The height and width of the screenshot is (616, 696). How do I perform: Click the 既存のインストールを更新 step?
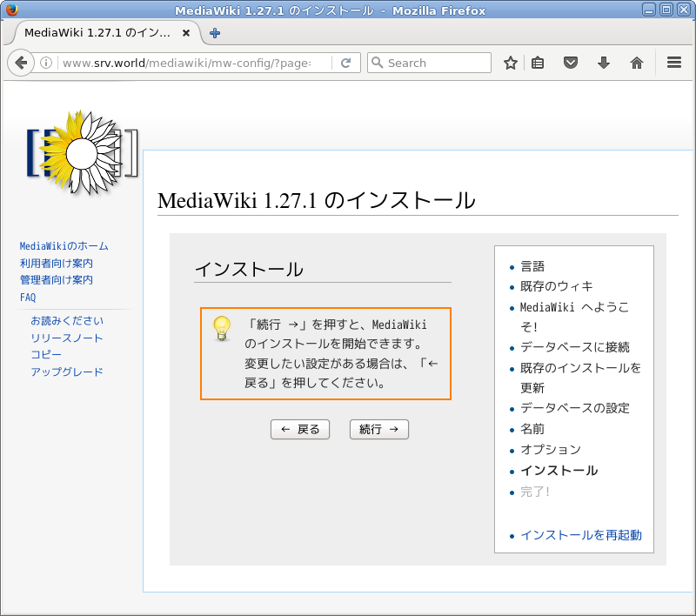[x=580, y=378]
